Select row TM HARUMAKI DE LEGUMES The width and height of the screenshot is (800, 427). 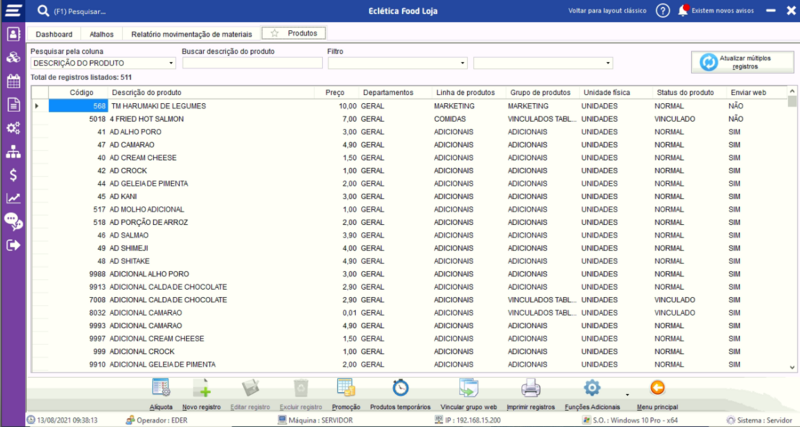coord(409,106)
